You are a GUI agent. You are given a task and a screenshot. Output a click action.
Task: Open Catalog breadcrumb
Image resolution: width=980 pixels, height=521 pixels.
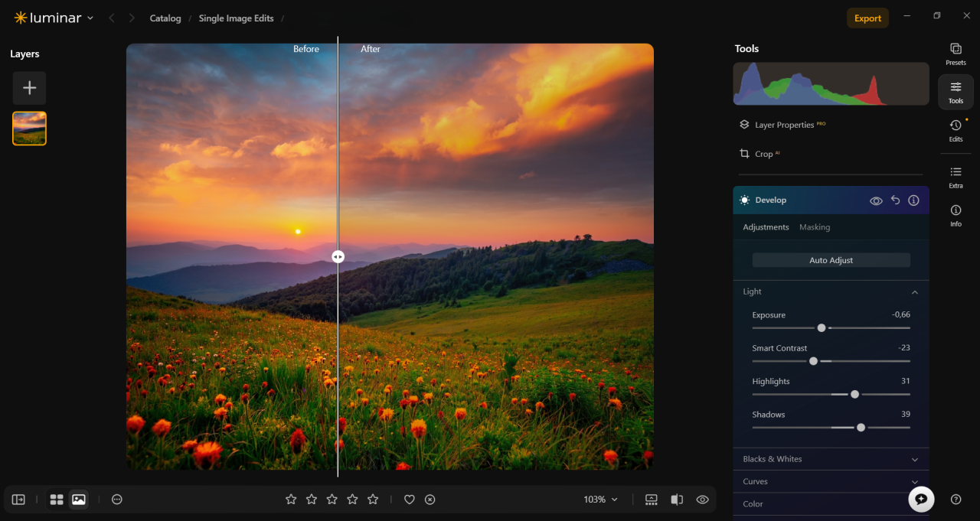point(165,18)
